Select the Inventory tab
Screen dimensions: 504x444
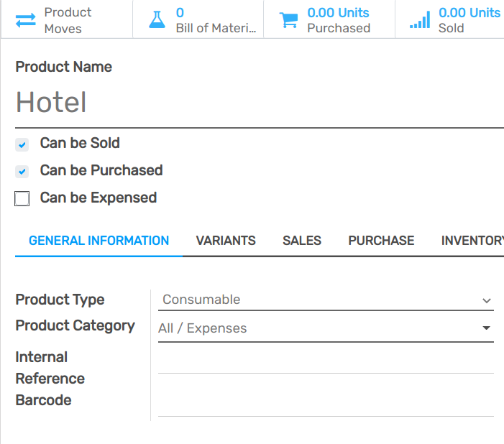472,241
